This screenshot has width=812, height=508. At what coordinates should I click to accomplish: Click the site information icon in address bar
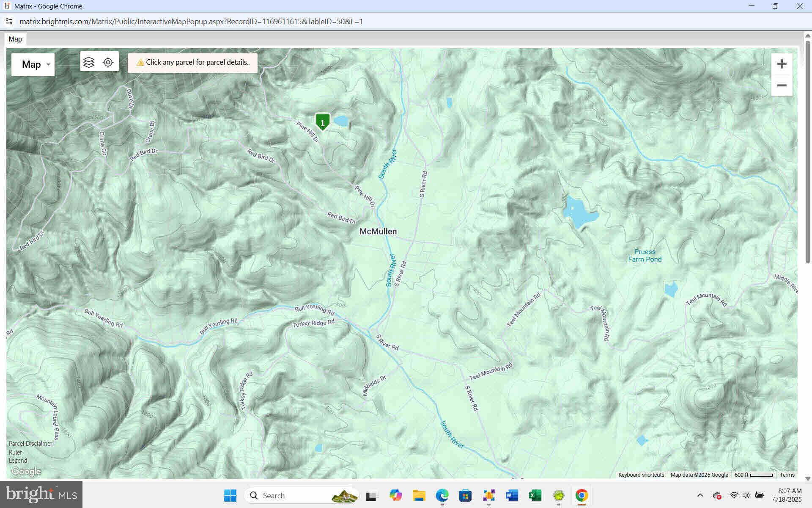coord(9,22)
